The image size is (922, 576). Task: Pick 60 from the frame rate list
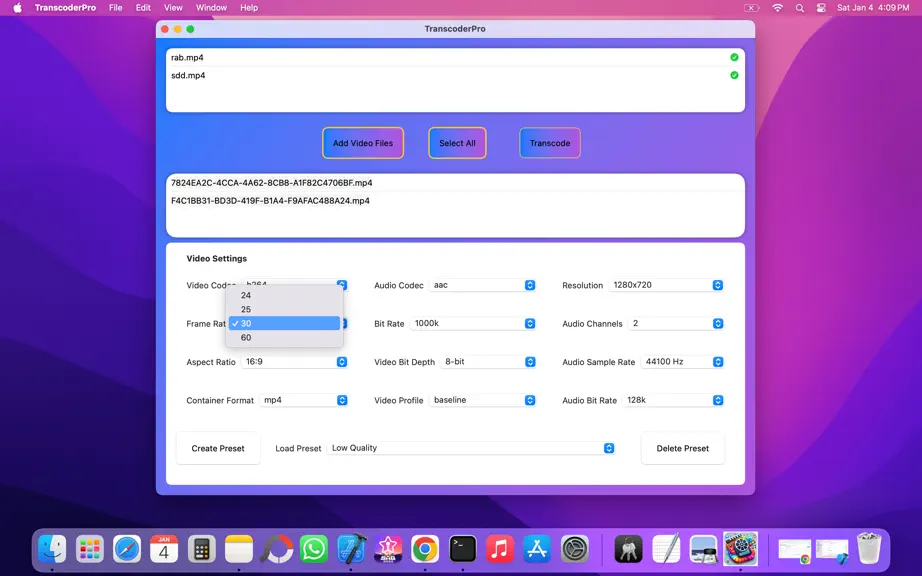[x=284, y=337]
